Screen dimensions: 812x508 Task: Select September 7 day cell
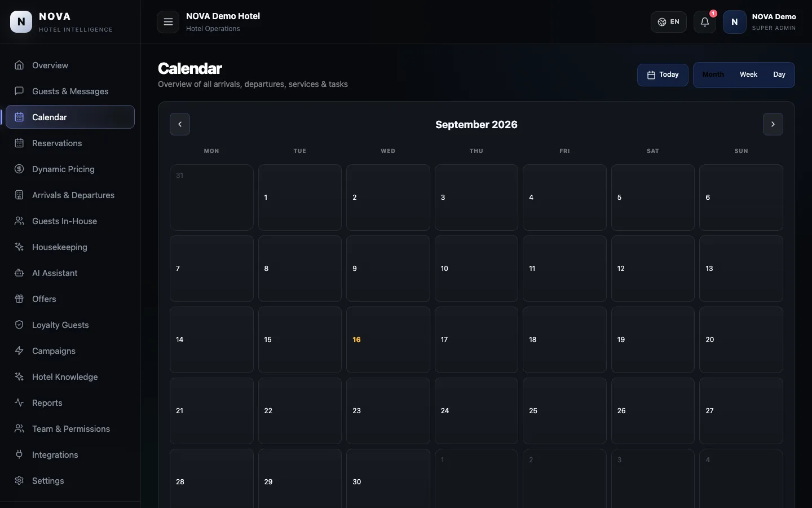point(211,269)
